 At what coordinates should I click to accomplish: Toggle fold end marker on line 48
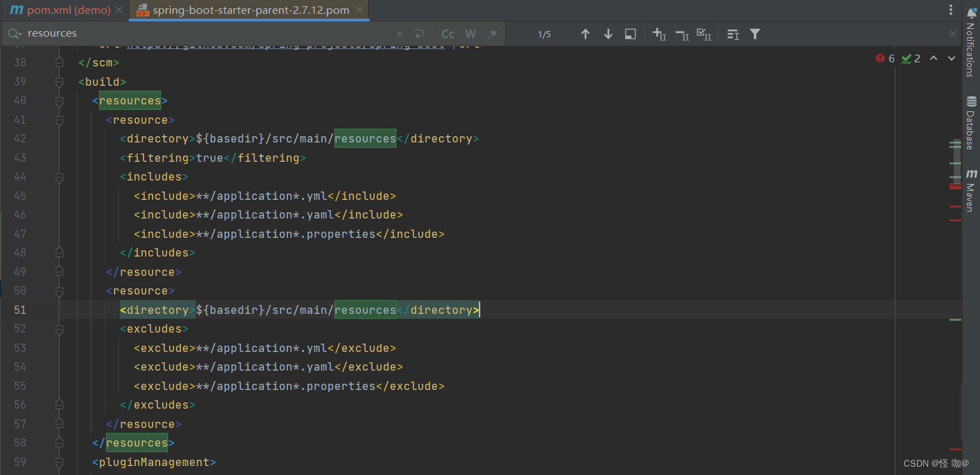pyautogui.click(x=60, y=253)
